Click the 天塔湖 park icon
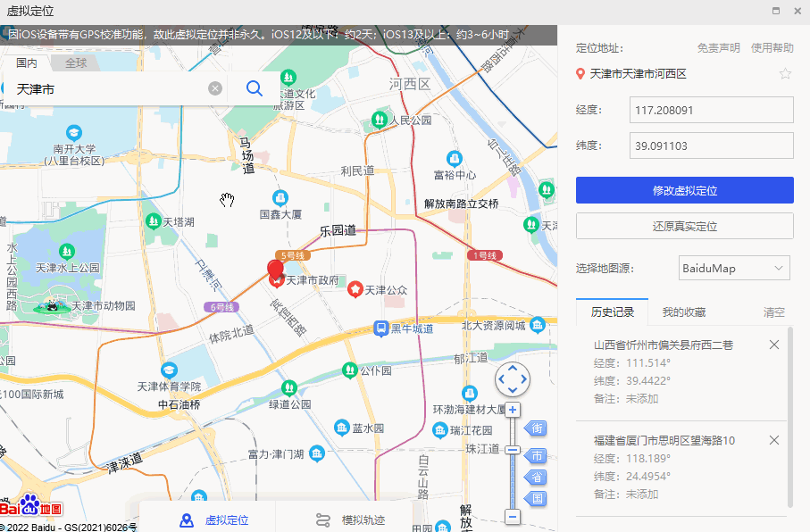Viewport: 810px width, 532px height. 153,221
